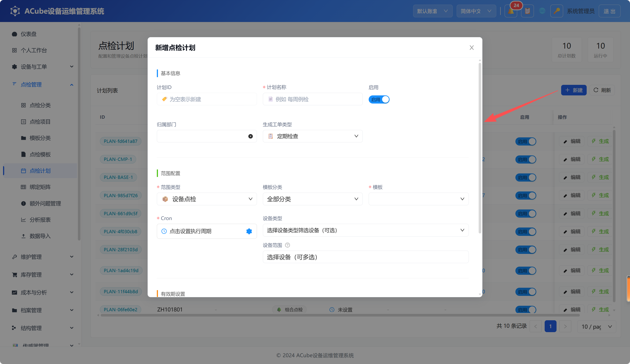Click the 库存管理 cart icon
This screenshot has height=364, width=630.
pos(15,275)
